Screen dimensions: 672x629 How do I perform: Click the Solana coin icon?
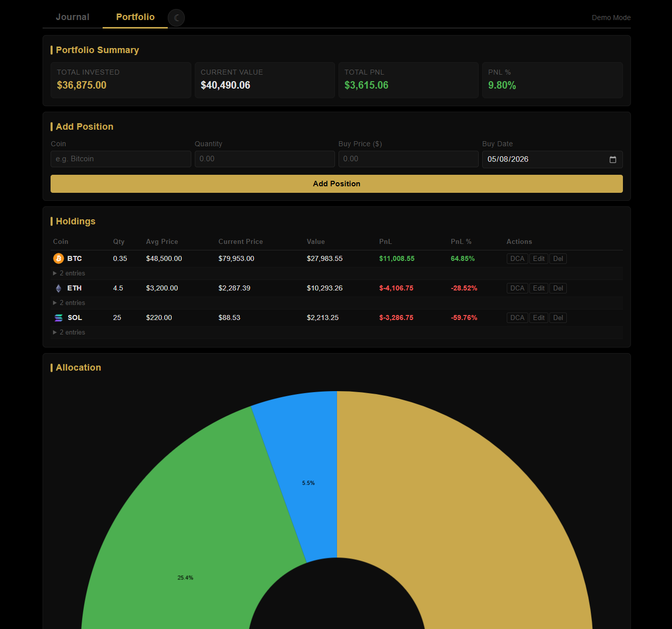[59, 318]
